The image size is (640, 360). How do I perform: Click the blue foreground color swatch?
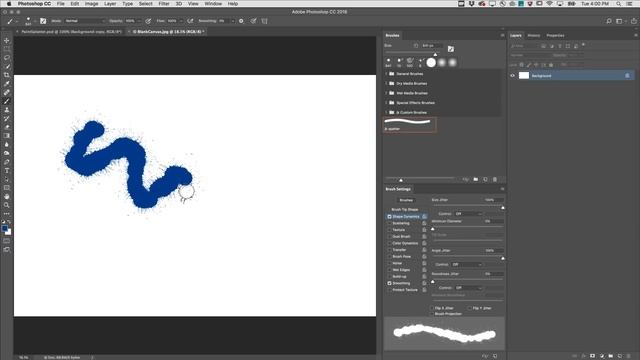click(x=5, y=229)
